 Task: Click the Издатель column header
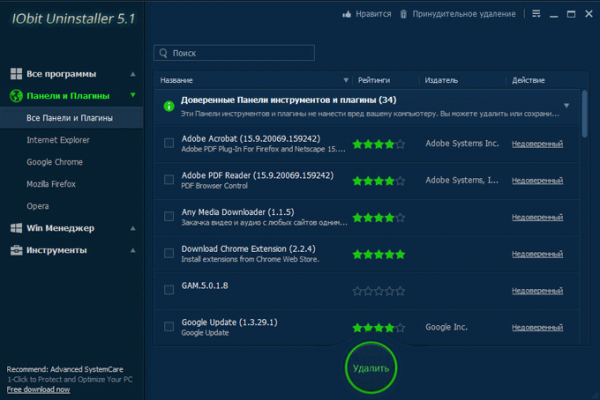tap(441, 80)
